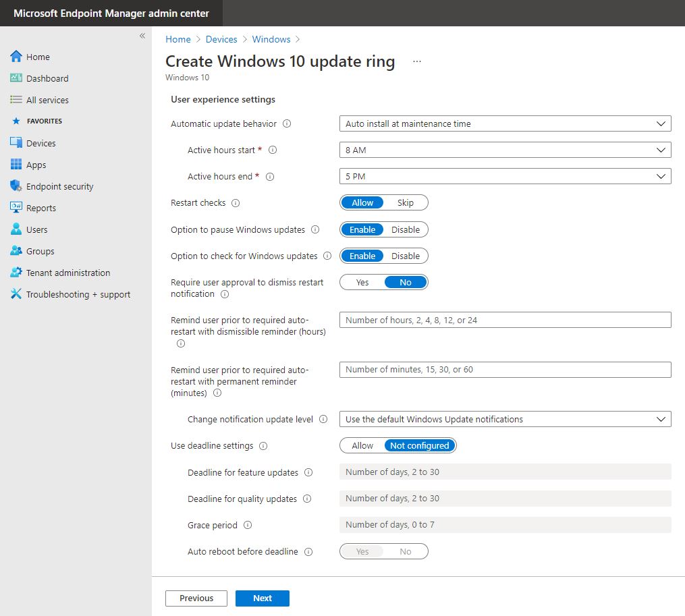Click the Next button

click(x=262, y=598)
